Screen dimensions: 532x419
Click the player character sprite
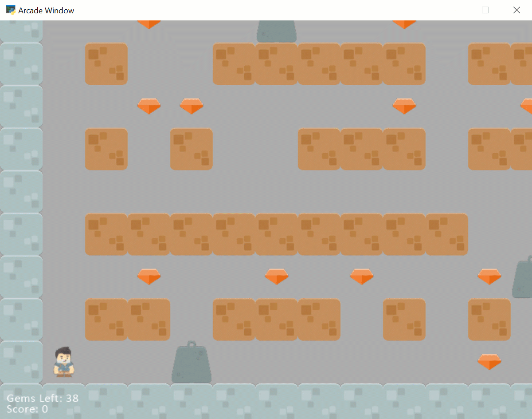64,363
